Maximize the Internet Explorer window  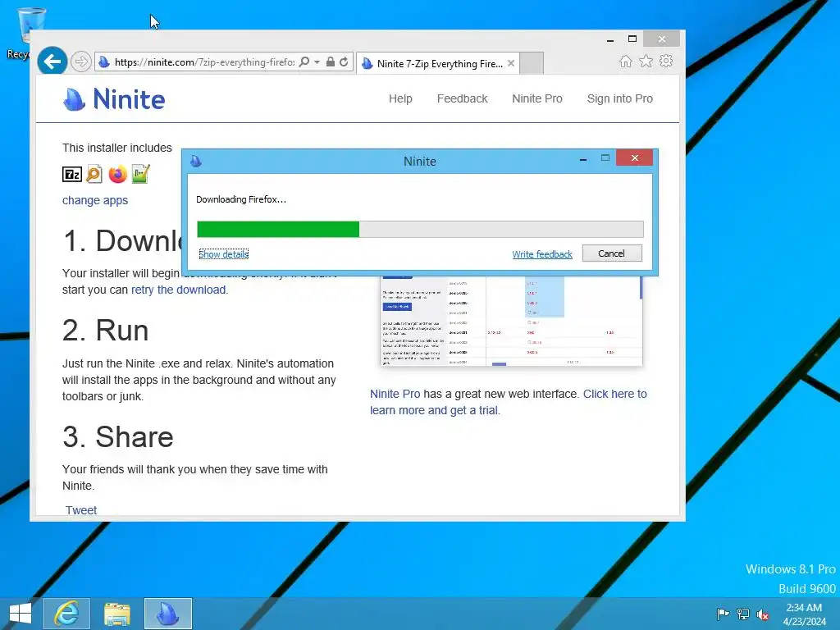pyautogui.click(x=632, y=39)
